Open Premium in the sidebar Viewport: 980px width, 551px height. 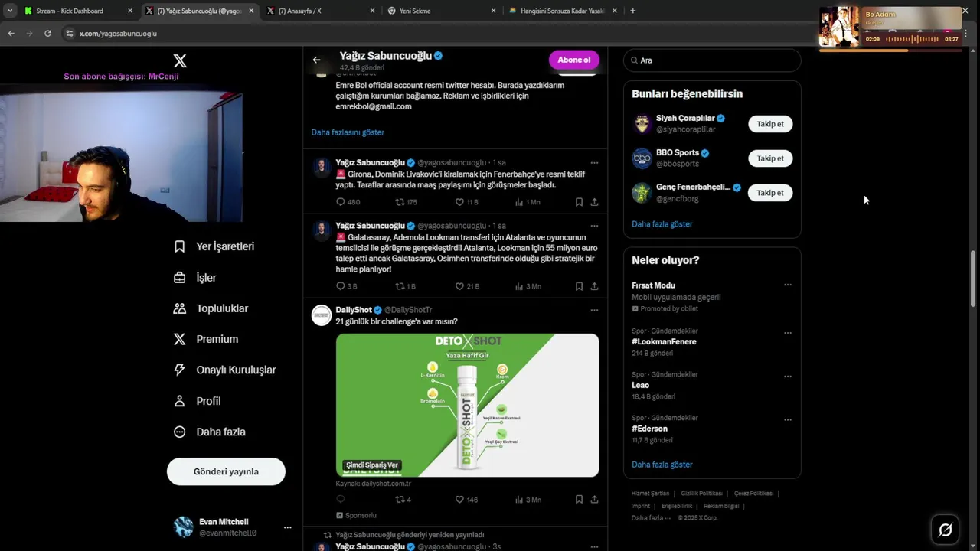206,339
